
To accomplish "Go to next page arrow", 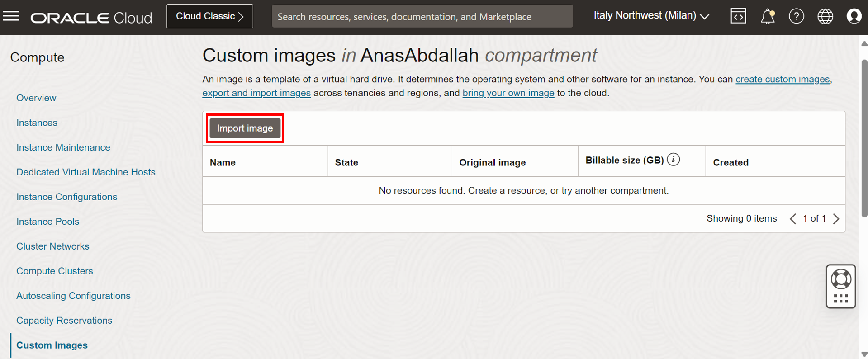I will point(836,219).
